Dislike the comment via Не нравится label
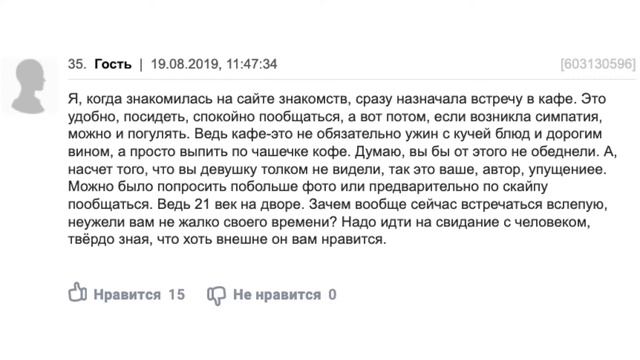Screen dimensions: 640x360 [x=277, y=294]
